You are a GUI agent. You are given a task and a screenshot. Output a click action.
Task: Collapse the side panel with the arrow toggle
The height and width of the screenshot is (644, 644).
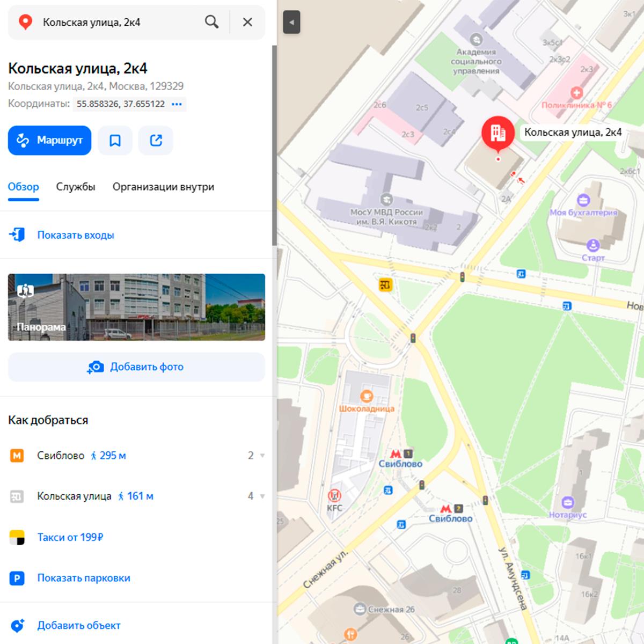tap(291, 23)
